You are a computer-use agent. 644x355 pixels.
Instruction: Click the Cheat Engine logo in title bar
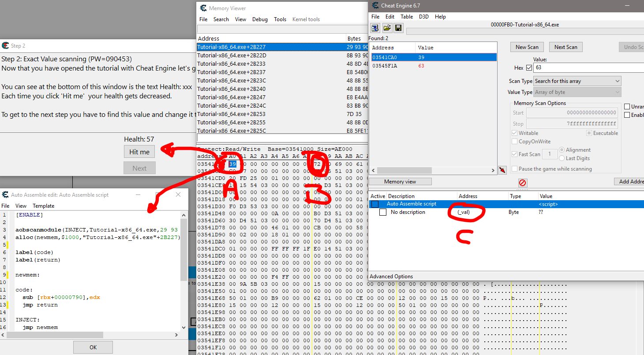click(375, 5)
